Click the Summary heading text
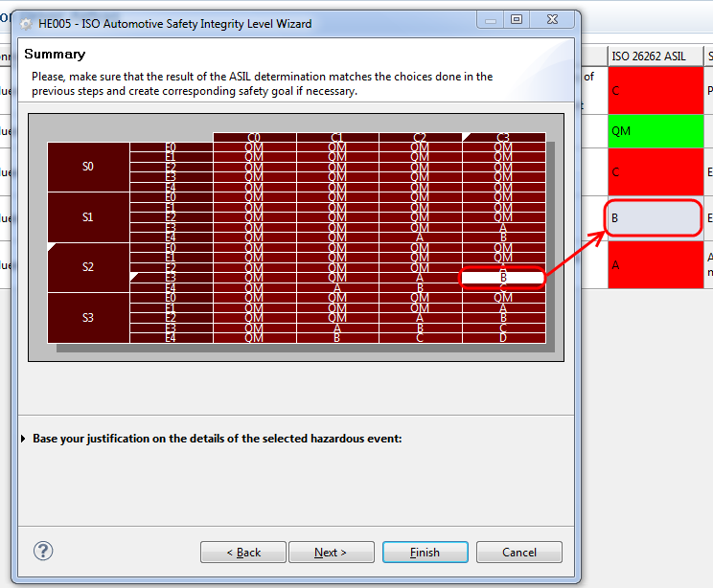Viewport: 713px width, 588px height. point(55,54)
